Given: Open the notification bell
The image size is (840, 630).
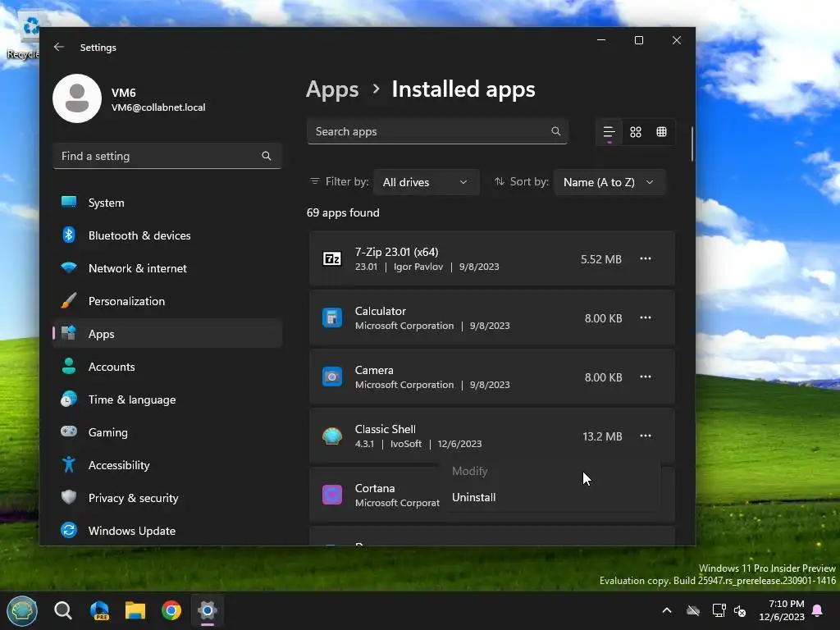Looking at the screenshot, I should [x=818, y=610].
